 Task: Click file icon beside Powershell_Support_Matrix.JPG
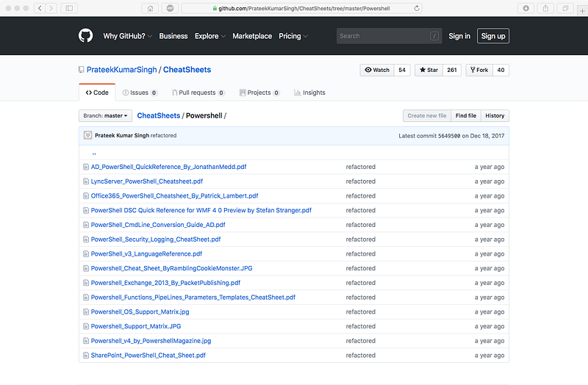[x=85, y=326]
